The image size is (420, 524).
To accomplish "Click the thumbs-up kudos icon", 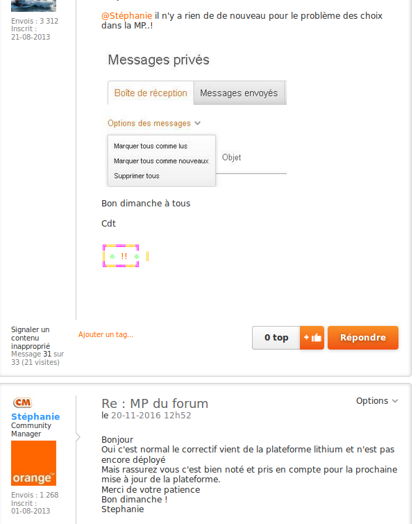I will click(x=312, y=338).
